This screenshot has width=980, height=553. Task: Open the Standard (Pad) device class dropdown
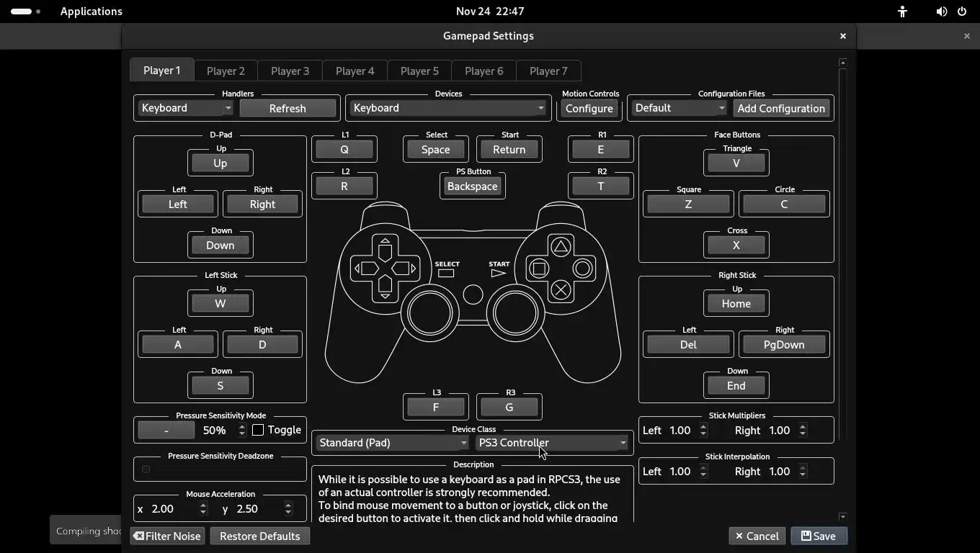point(393,443)
